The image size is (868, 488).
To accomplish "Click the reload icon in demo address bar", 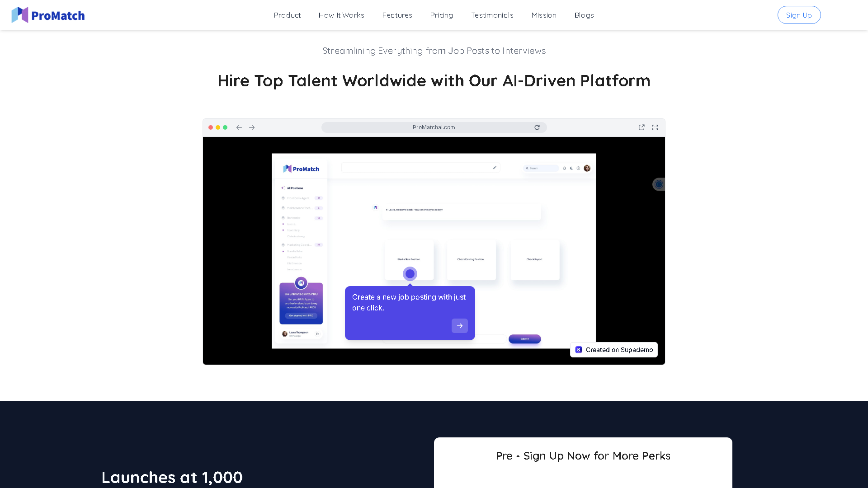I will [537, 127].
